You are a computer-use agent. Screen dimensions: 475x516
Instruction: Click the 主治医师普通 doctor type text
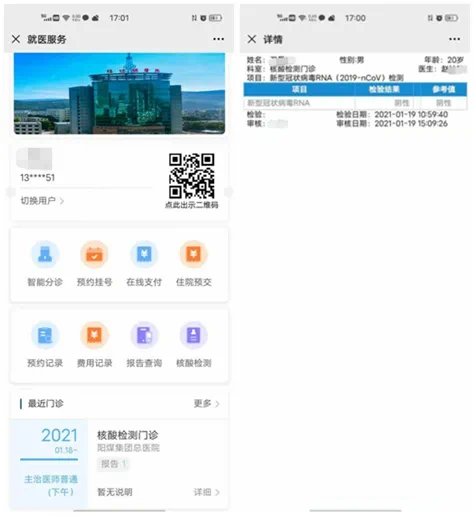click(x=51, y=479)
